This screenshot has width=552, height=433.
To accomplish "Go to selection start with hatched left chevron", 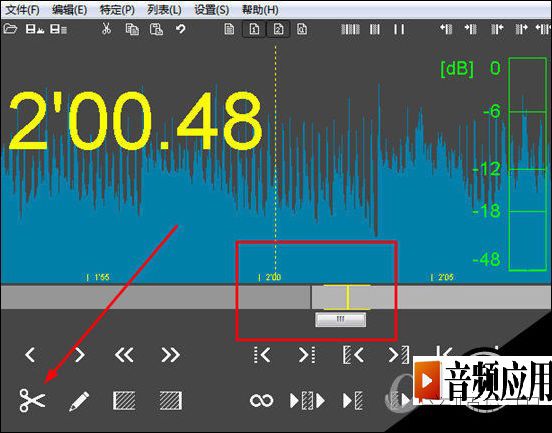I will (x=353, y=354).
